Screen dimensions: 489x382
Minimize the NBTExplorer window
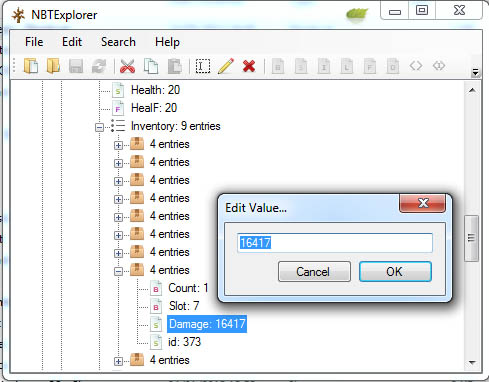coord(394,11)
